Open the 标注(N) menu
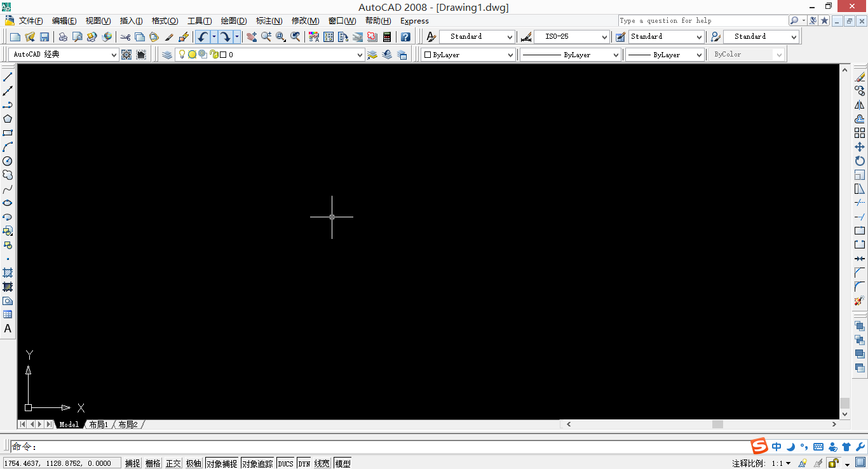This screenshot has width=868, height=469. [x=269, y=21]
